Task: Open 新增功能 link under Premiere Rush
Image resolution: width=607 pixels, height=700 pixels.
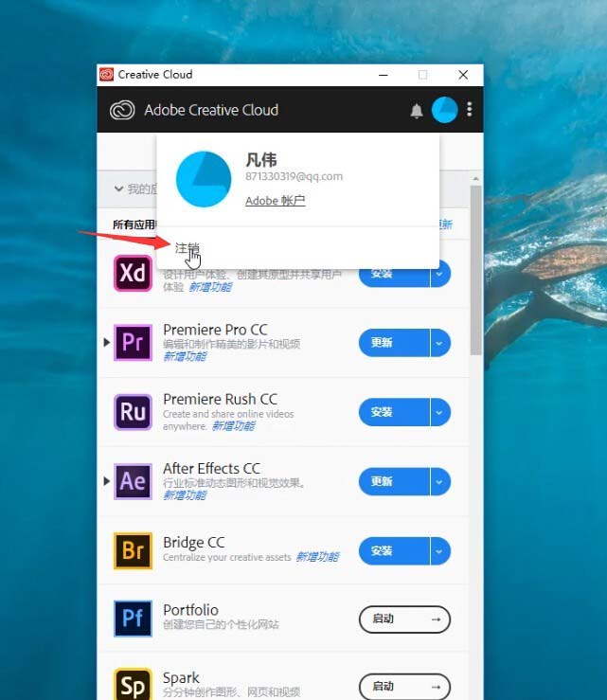Action: (x=234, y=426)
